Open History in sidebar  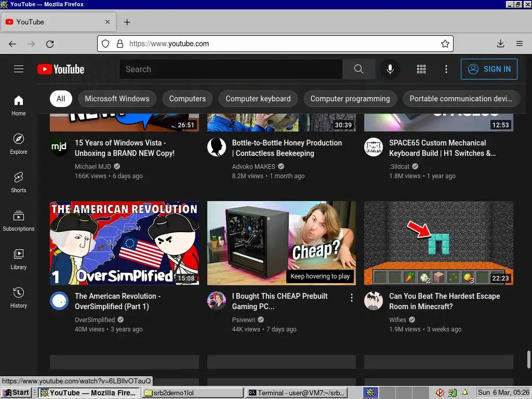point(19,298)
